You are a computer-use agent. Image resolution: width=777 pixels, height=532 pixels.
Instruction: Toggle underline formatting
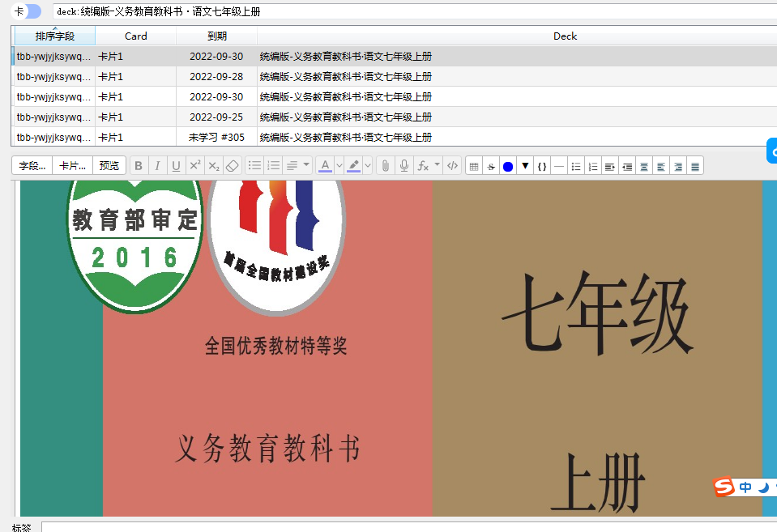(176, 166)
